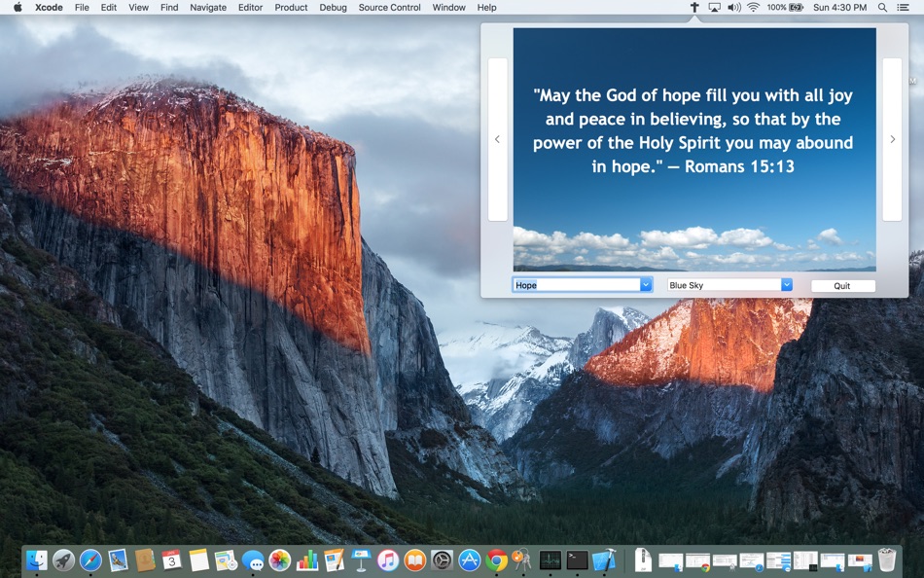Screen dimensions: 924x578
Task: Open minimized Keychain Access window in Dock
Action: [725, 562]
